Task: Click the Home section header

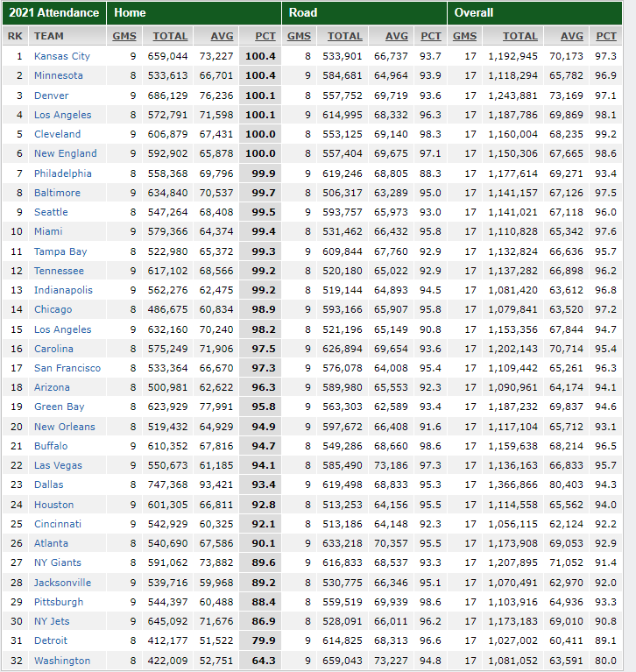Action: click(x=194, y=13)
